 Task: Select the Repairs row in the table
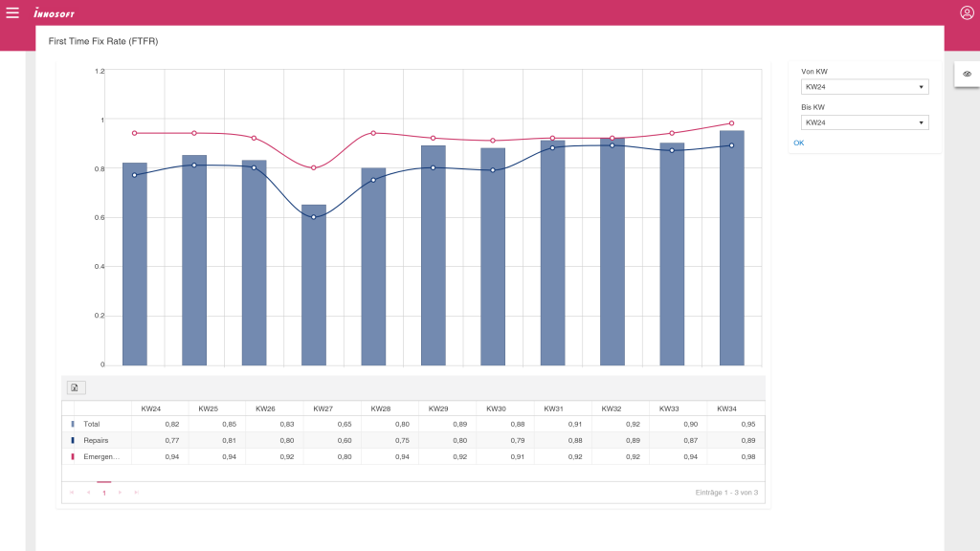point(96,440)
